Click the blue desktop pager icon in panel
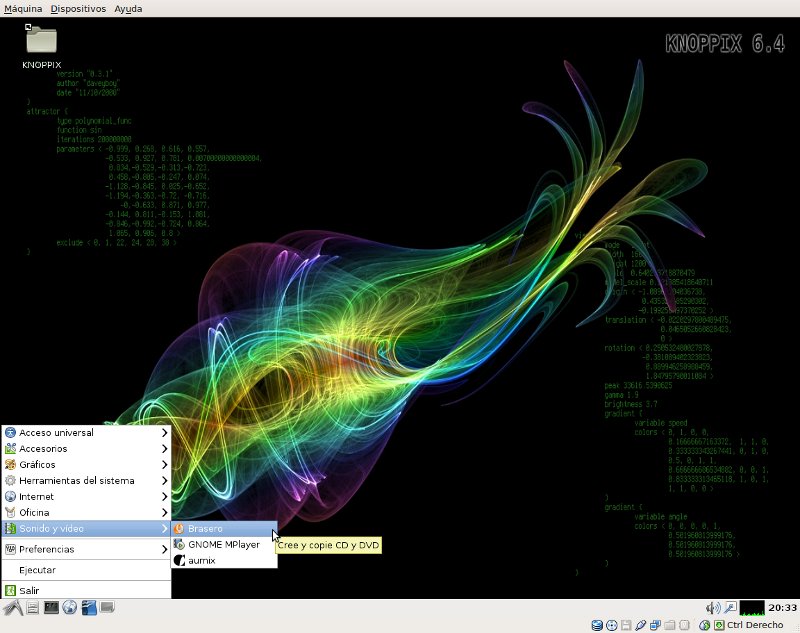Image resolution: width=800 pixels, height=633 pixels. (x=89, y=607)
